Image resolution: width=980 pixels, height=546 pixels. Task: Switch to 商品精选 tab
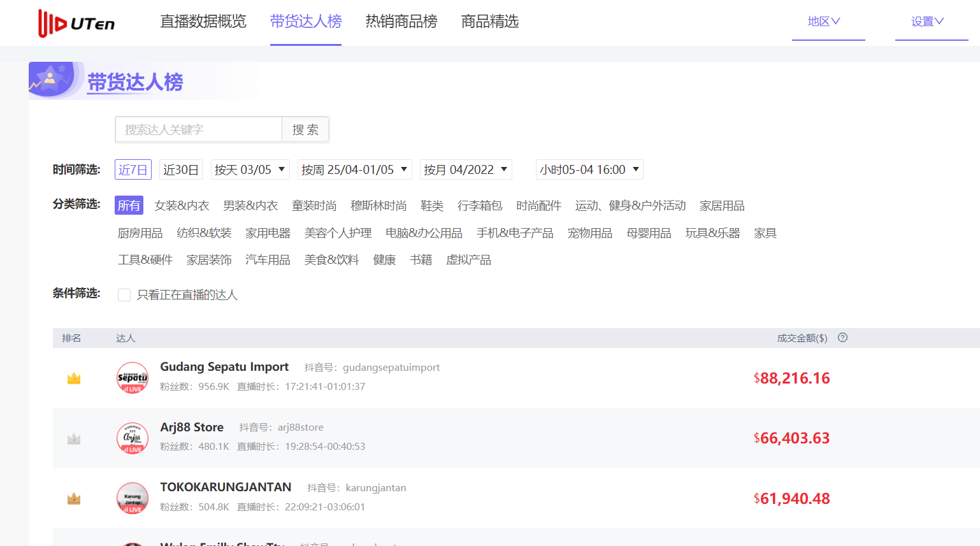tap(490, 22)
